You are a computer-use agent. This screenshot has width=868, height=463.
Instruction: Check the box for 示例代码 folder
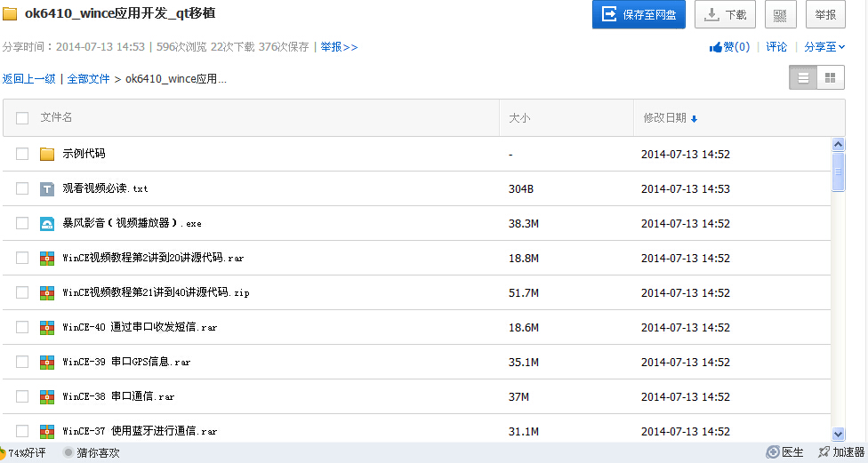(x=22, y=154)
